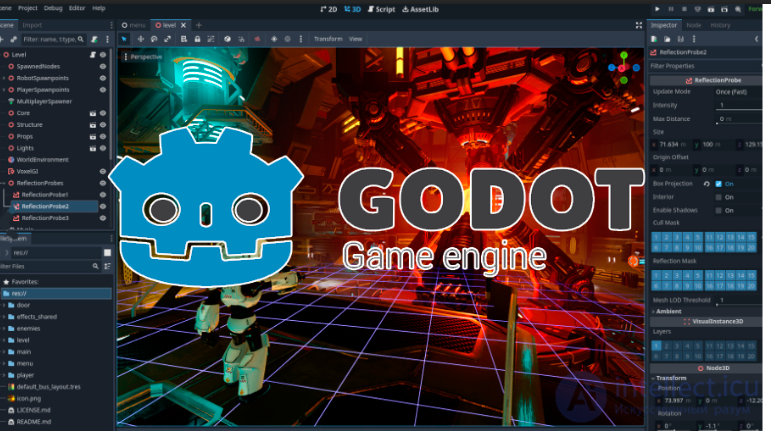This screenshot has width=771, height=431.
Task: Open the Core scene clapperboard icon
Action: [92, 113]
